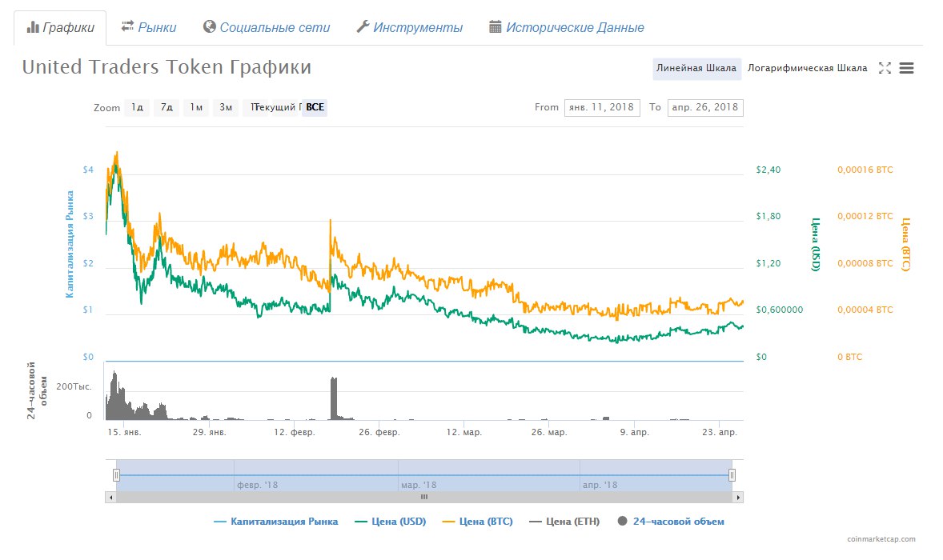The height and width of the screenshot is (560, 943).
Task: Click the wrench icon beside Инструменты
Action: [x=363, y=26]
